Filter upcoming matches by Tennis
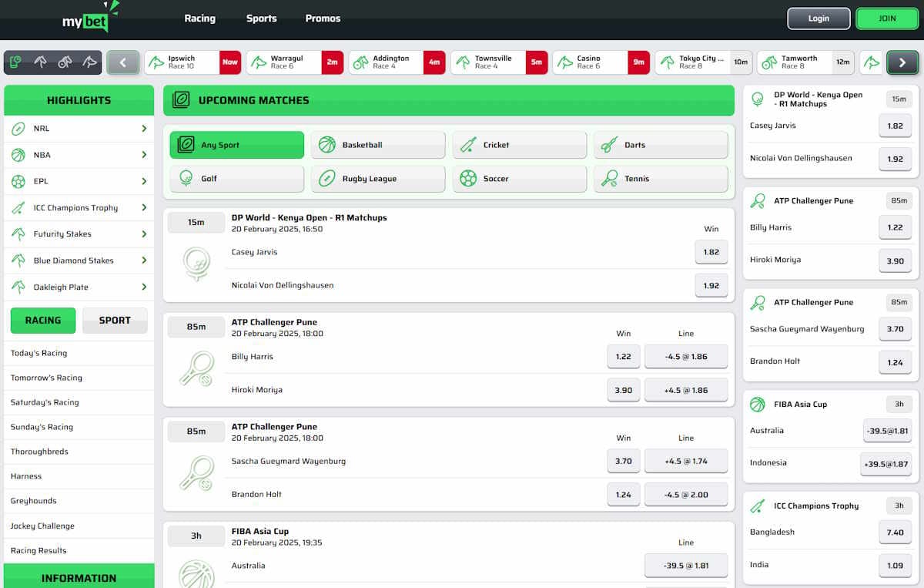Screen dimensions: 924x588 661,179
